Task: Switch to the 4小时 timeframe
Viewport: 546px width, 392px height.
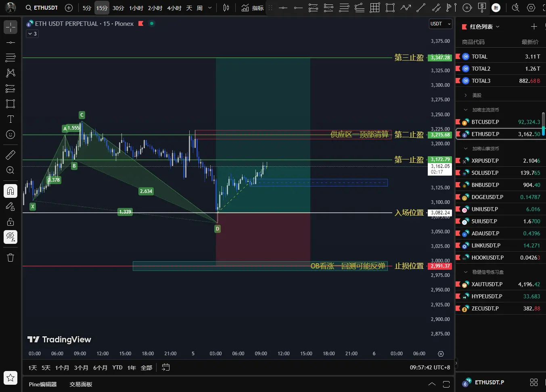Action: (174, 8)
